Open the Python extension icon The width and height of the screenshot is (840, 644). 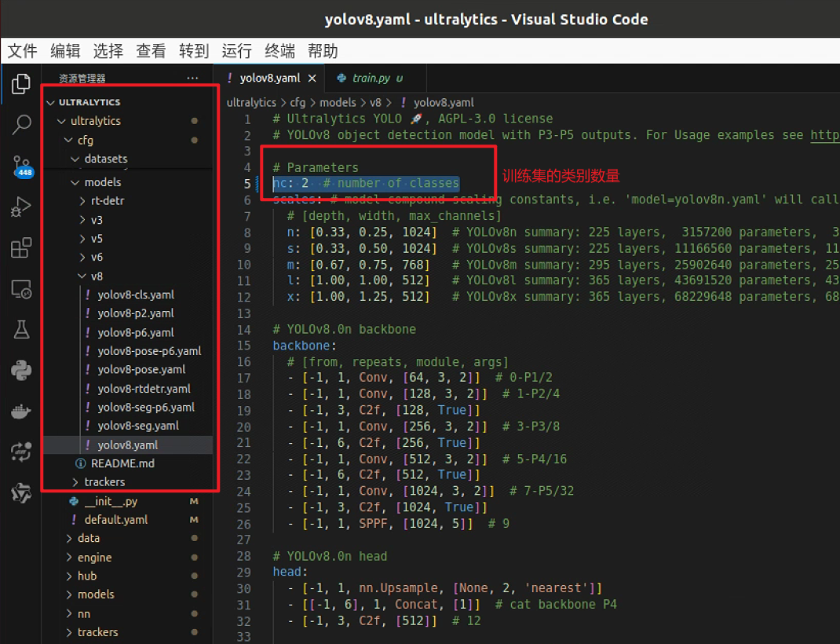21,370
